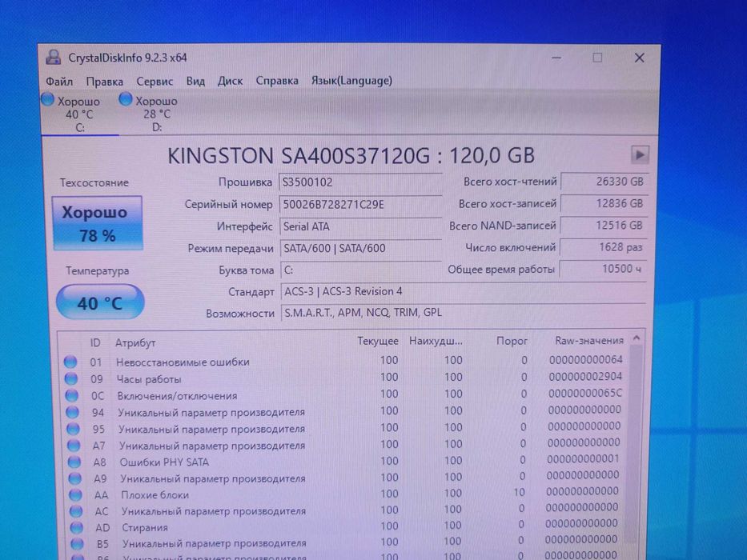This screenshot has width=747, height=560.
Task: Click the Наихудш... column header
Action: coord(436,342)
